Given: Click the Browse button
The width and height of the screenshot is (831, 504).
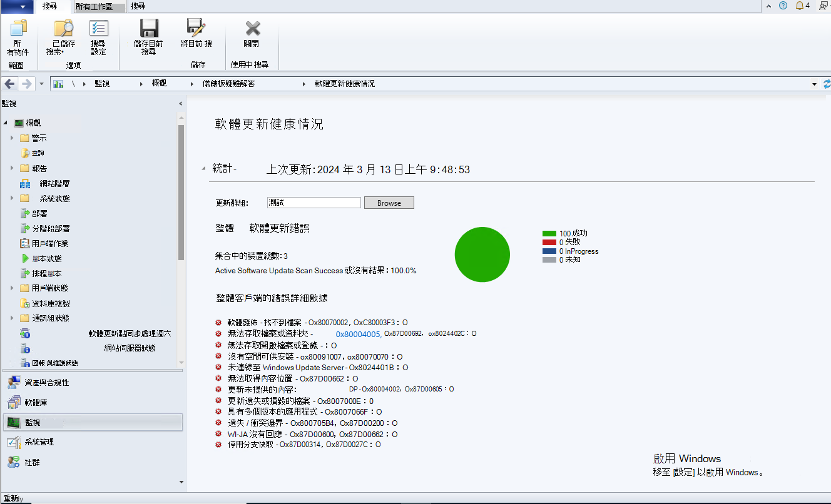Looking at the screenshot, I should pyautogui.click(x=389, y=203).
